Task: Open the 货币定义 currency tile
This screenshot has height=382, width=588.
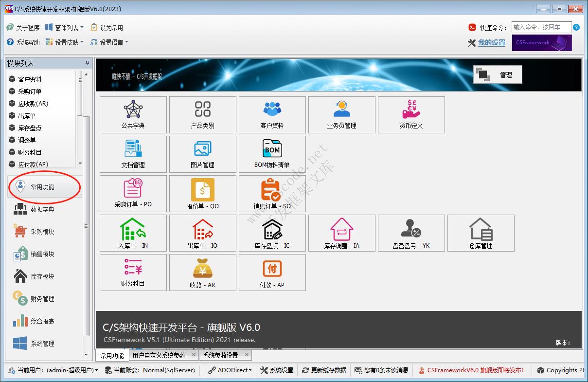Action: click(x=411, y=115)
